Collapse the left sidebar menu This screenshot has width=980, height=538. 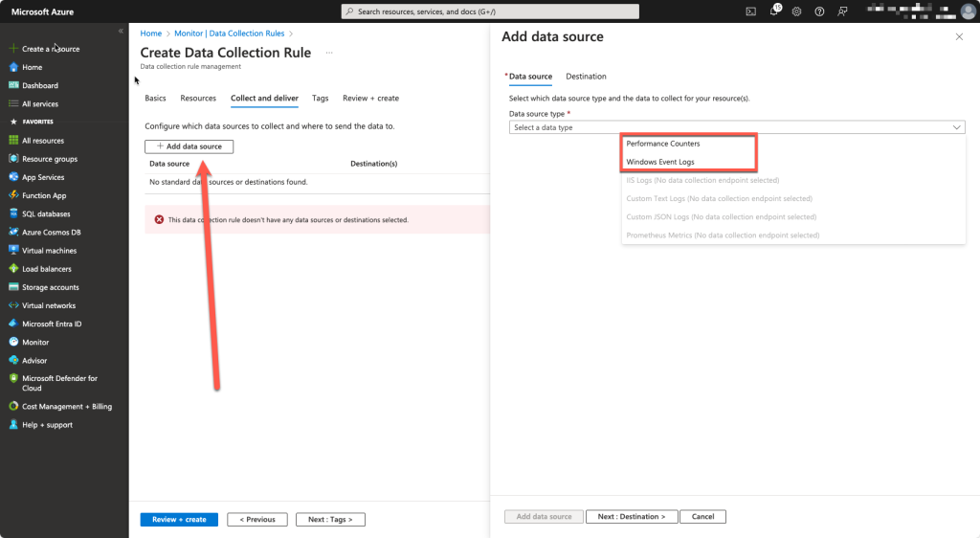[121, 31]
